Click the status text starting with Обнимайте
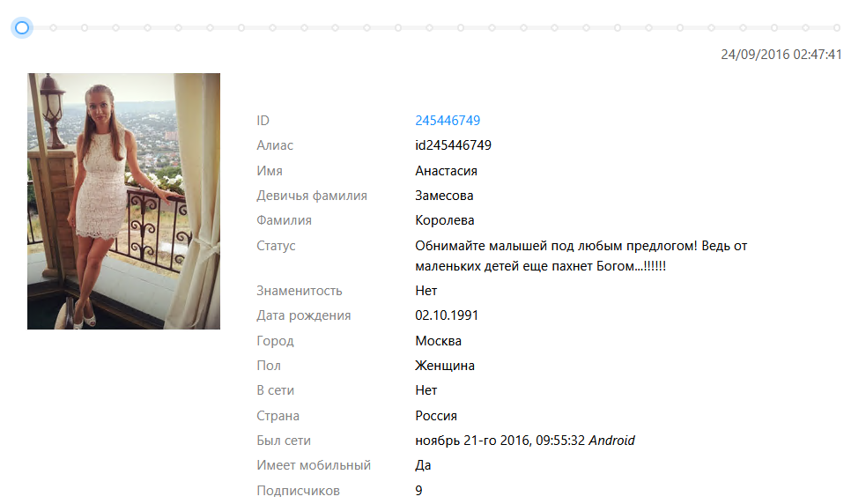This screenshot has width=866, height=504. pyautogui.click(x=581, y=256)
